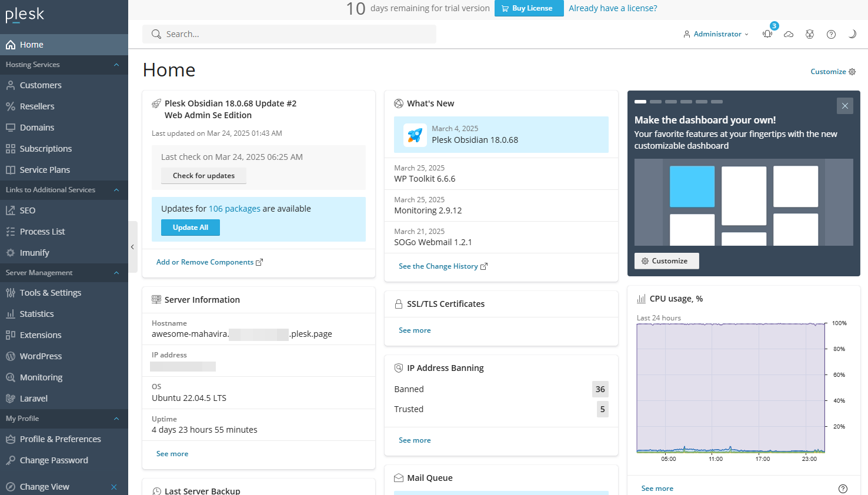Viewport: 868px width, 495px height.
Task: Open the Plesk advisor owl icon
Action: pos(810,34)
